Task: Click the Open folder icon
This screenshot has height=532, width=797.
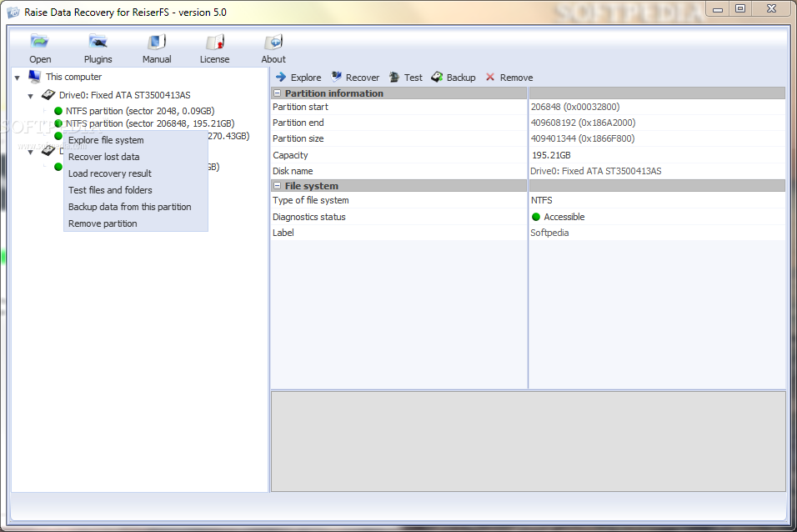Action: [x=39, y=42]
